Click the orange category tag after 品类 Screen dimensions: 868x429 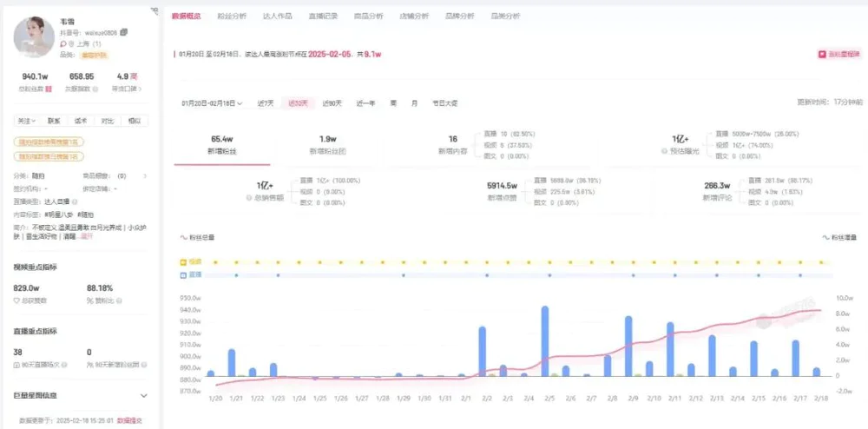coord(95,55)
